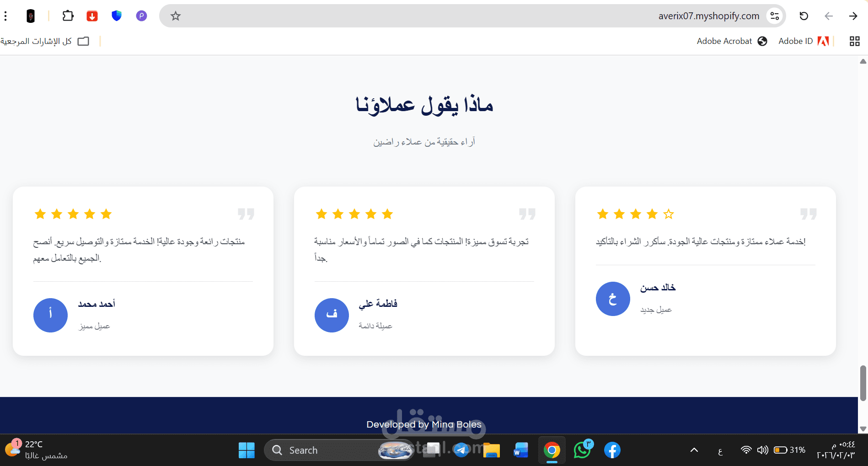Open the all bookmarks folder

45,41
